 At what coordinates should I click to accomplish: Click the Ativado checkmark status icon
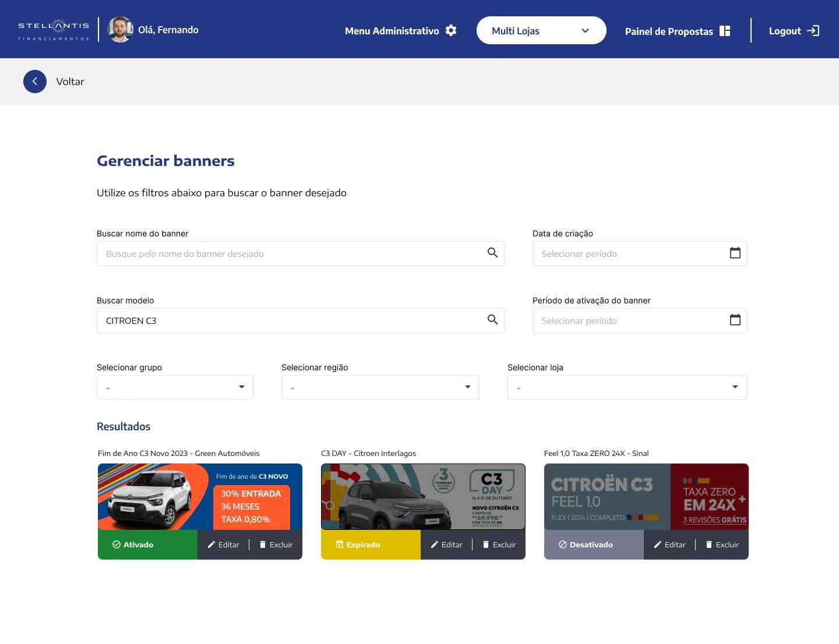(117, 544)
